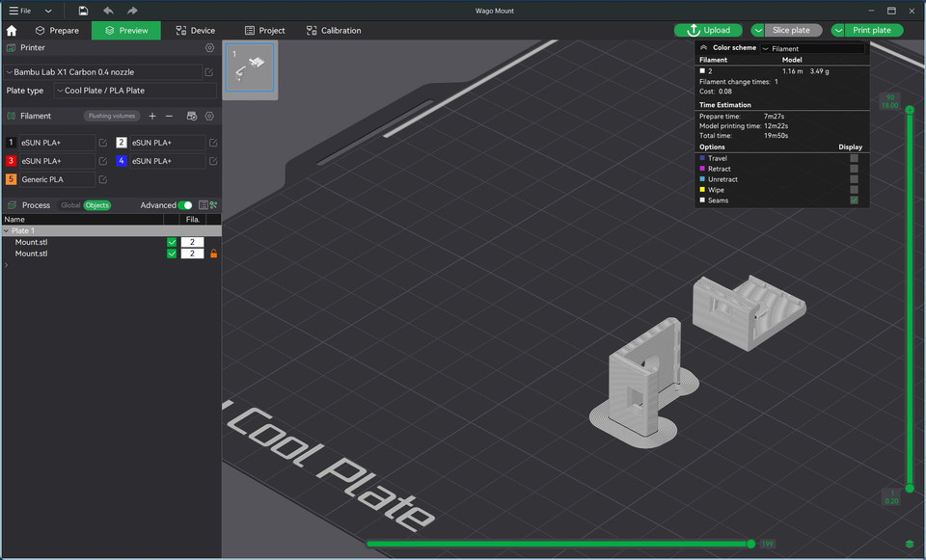Viewport: 926px width, 560px height.
Task: Remove a filament with the minus icon
Action: 169,116
